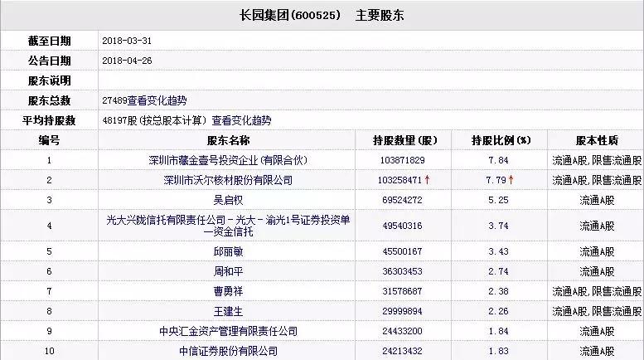Click the 股东名称 column header
644x360 pixels.
228,140
